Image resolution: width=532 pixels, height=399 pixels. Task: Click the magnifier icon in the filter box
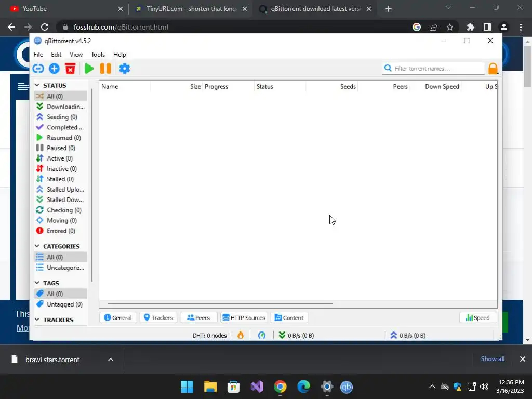pos(388,68)
